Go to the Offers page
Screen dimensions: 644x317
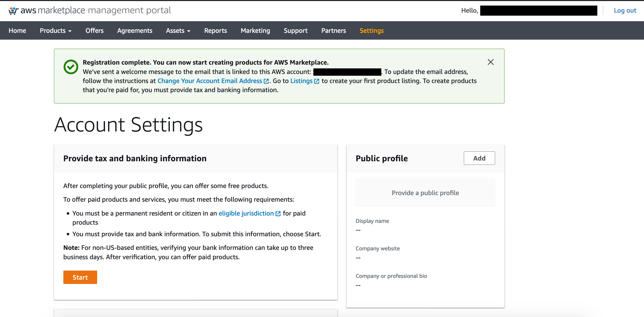pyautogui.click(x=94, y=31)
